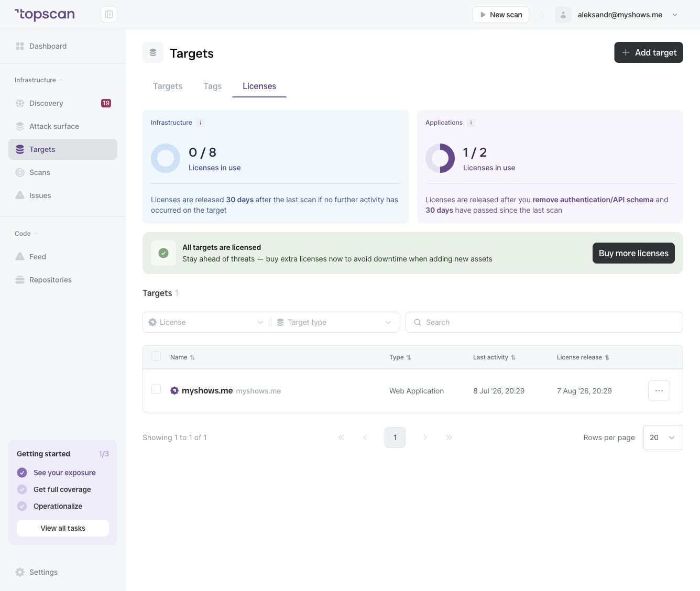This screenshot has width=700, height=591.
Task: Toggle Get full coverage checkmark
Action: click(x=22, y=489)
